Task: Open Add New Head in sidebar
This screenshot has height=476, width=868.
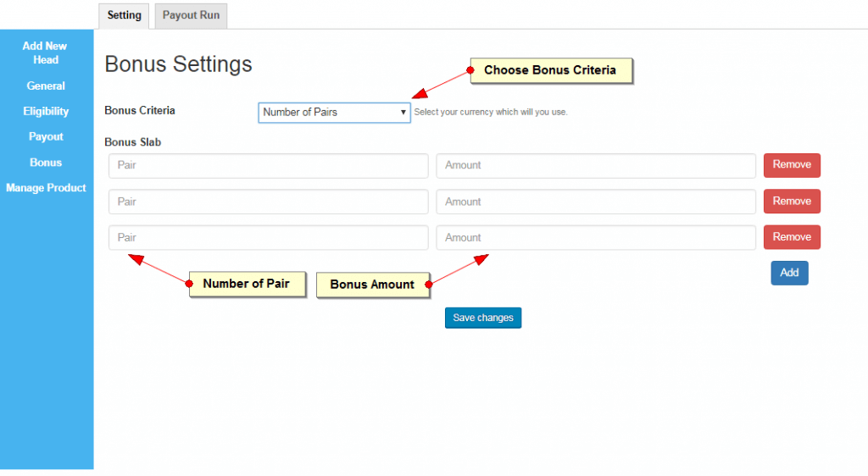Action: point(46,53)
